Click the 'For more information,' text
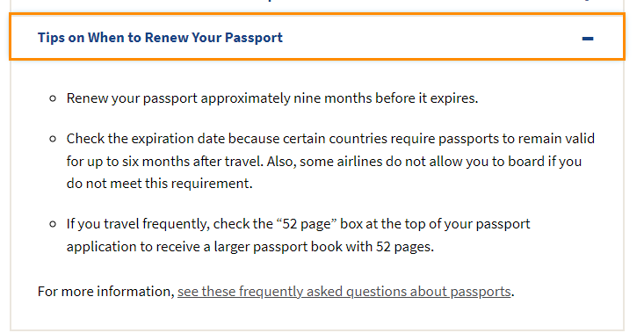This screenshot has width=644, height=333. point(106,292)
